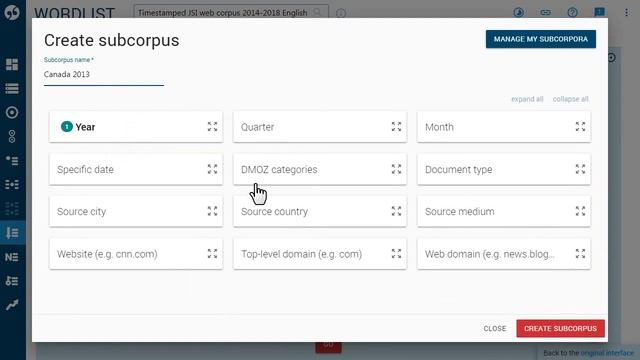This screenshot has width=640, height=360.
Task: Open the help question mark icon
Action: pos(572,12)
